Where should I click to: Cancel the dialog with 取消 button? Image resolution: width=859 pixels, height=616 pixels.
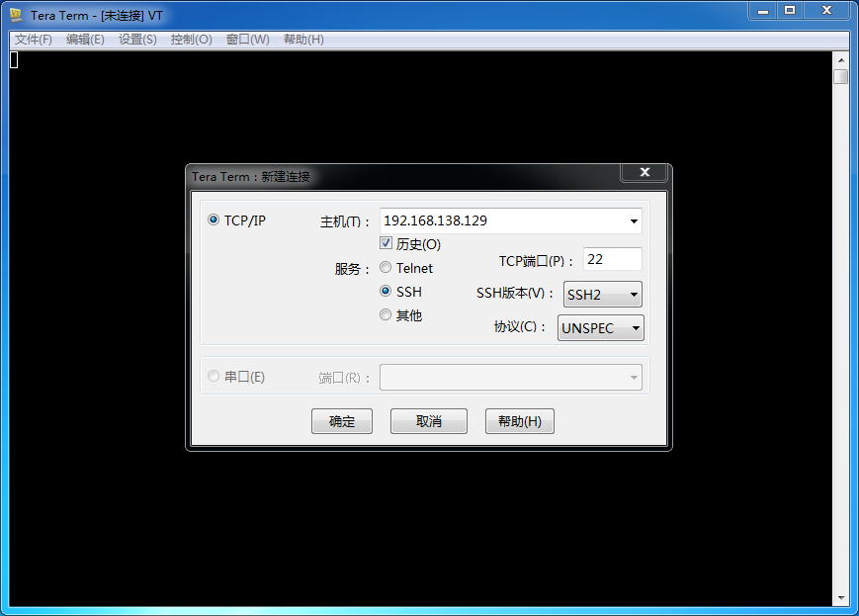[x=428, y=421]
